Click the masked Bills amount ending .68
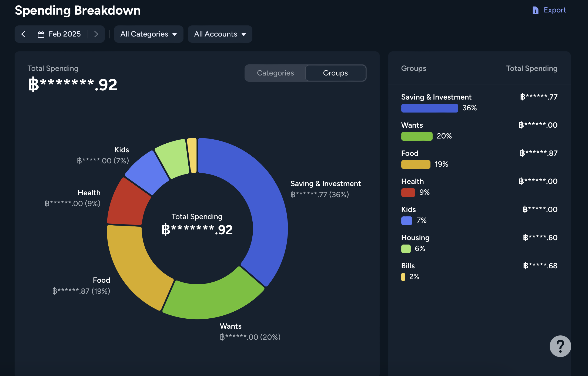 540,266
